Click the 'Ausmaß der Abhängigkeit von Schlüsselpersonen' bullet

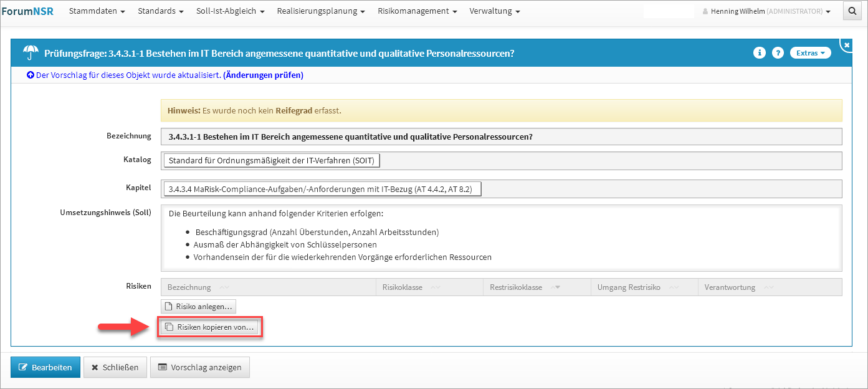point(285,244)
